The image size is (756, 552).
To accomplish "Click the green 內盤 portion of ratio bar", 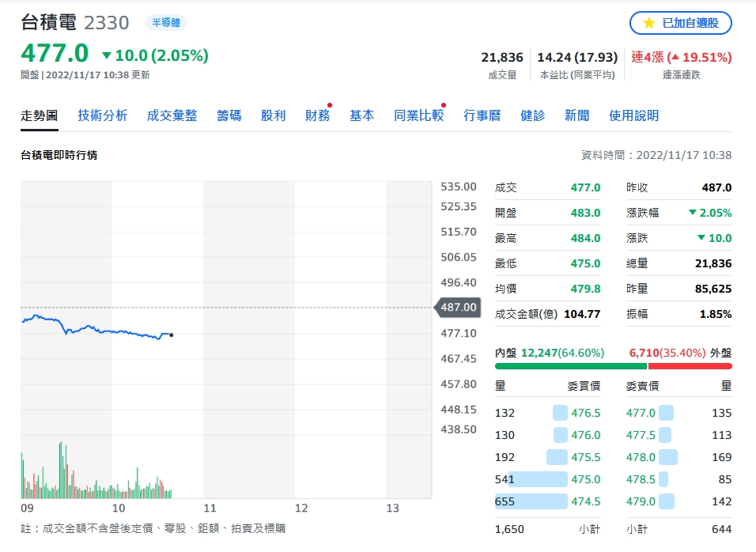I will pos(571,366).
